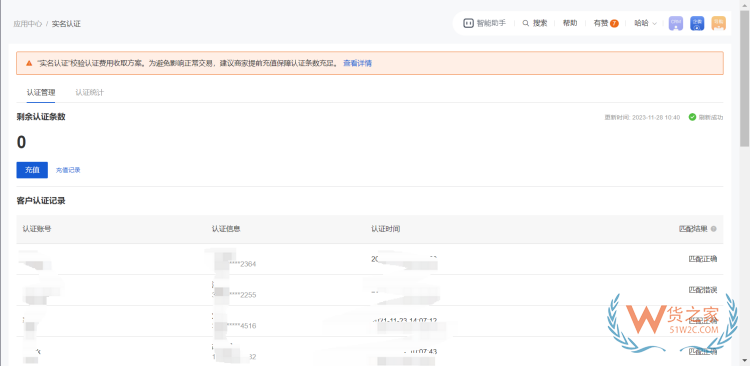Screen dimensions: 750x366
Task: Click the 认证信息 column header
Action: [226, 229]
